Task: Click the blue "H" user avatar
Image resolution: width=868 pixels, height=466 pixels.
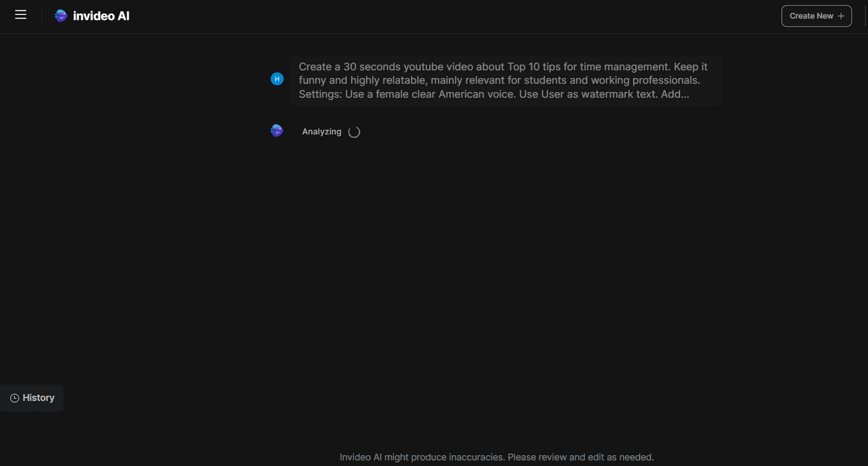Action: [277, 79]
